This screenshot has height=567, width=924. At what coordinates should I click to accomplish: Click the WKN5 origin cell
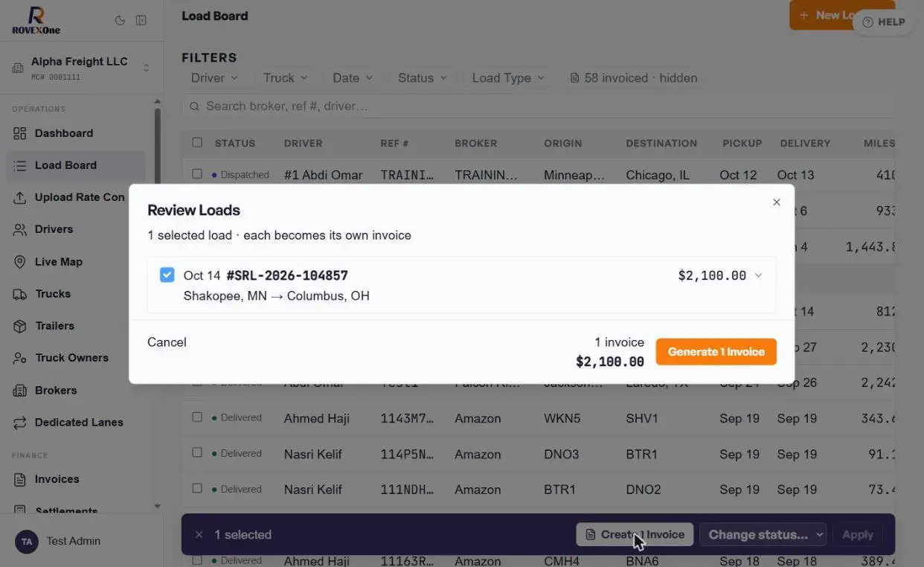coord(562,418)
